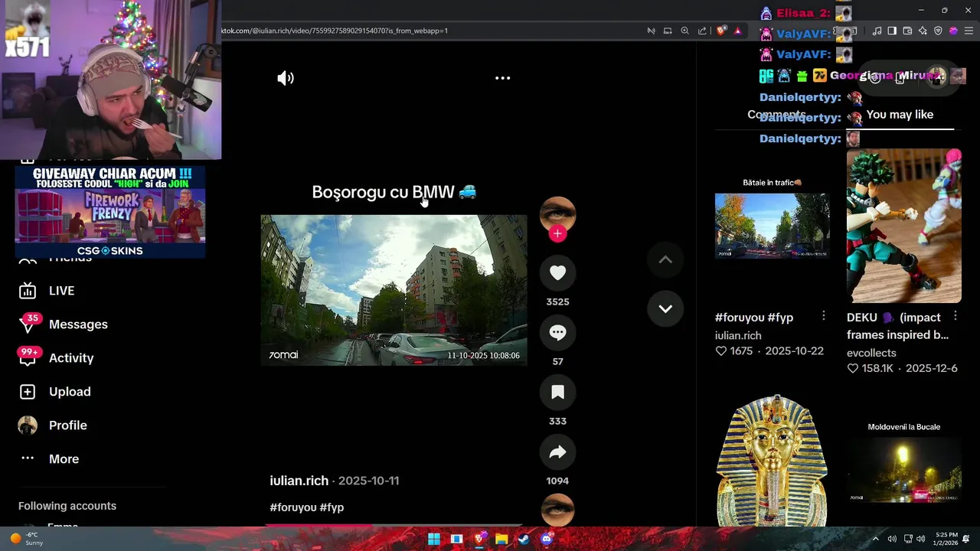Play the main dashcam video
The width and height of the screenshot is (980, 551).
(394, 290)
